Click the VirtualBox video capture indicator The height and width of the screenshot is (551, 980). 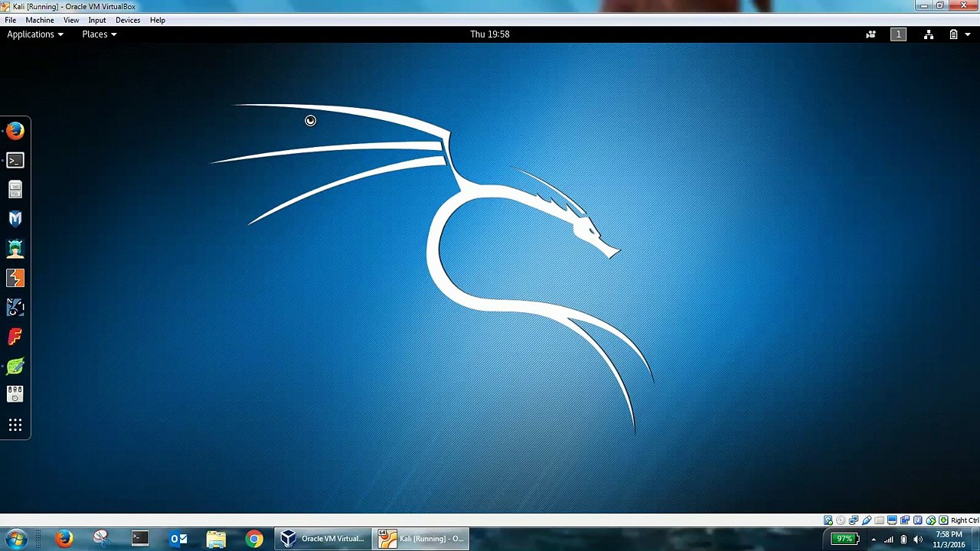tap(905, 520)
